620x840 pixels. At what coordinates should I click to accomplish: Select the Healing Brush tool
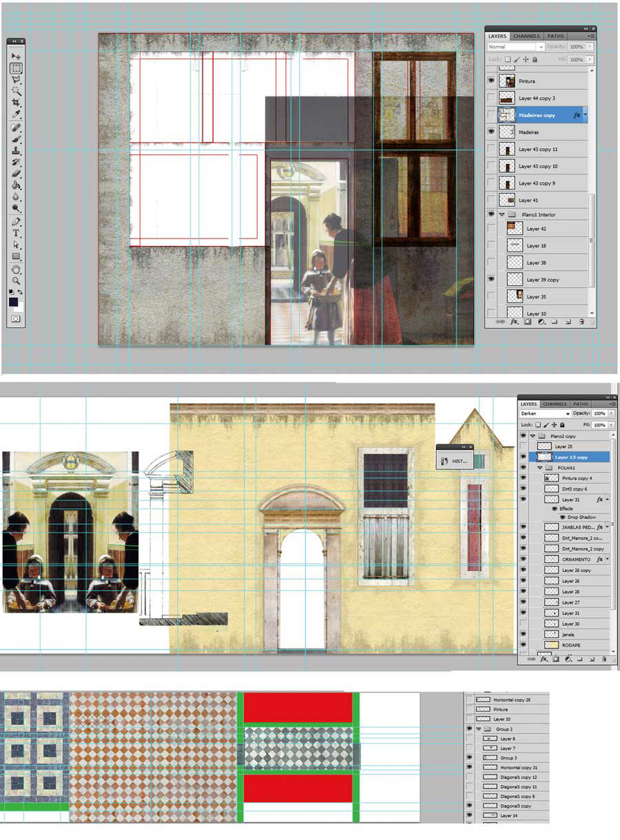(16, 127)
